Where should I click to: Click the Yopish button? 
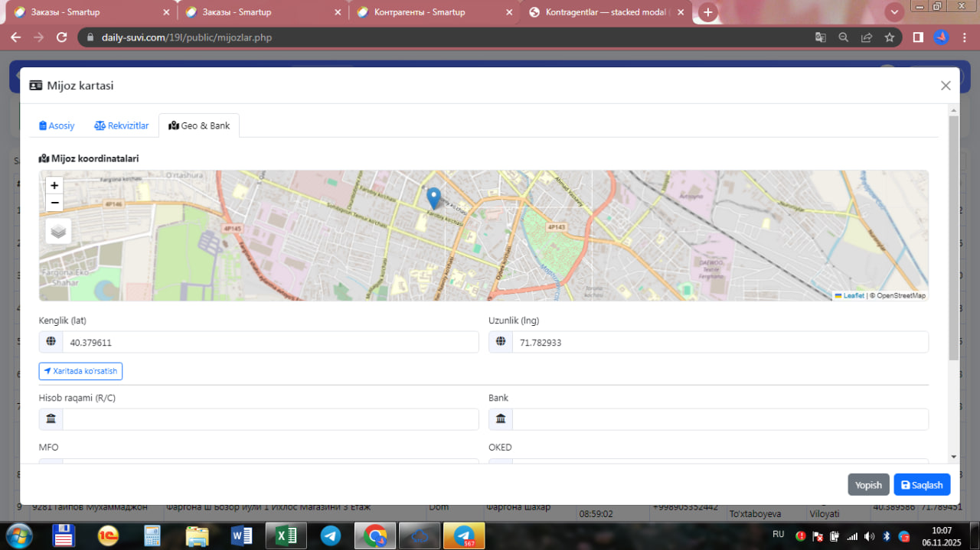coord(868,485)
